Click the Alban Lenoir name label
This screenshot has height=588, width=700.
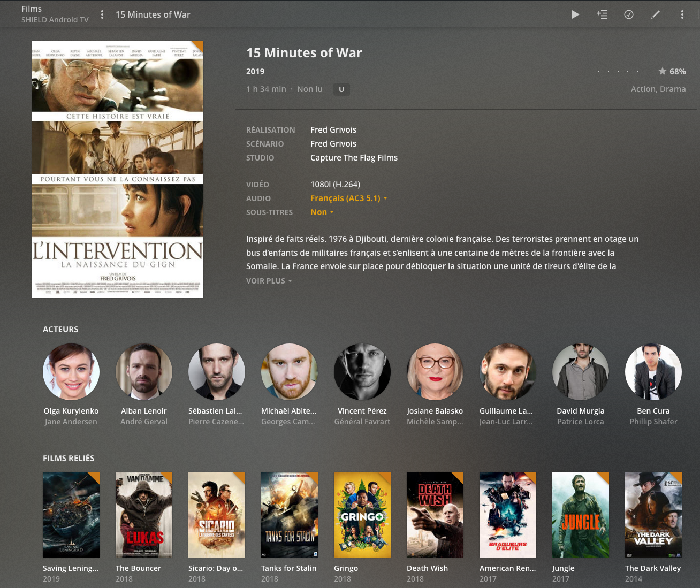coord(144,411)
